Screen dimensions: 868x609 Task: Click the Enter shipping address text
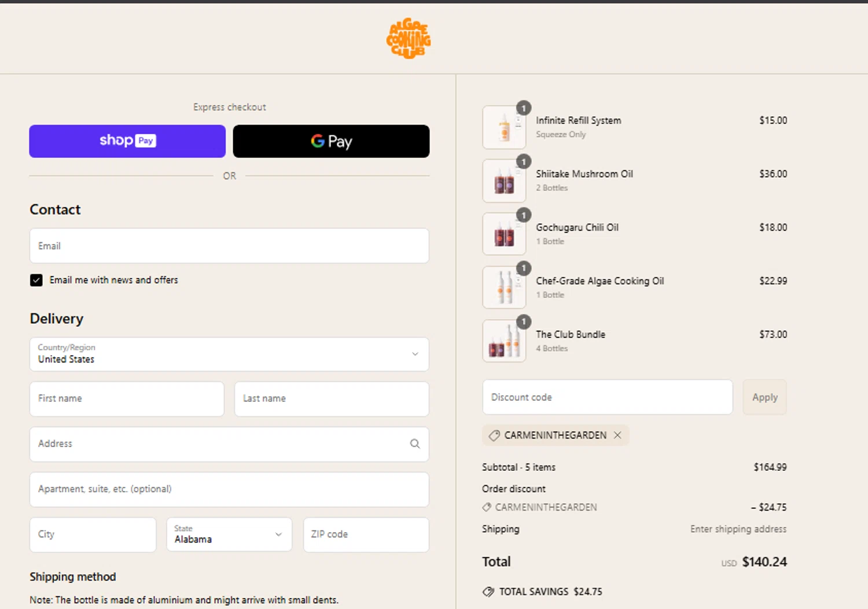tap(738, 529)
